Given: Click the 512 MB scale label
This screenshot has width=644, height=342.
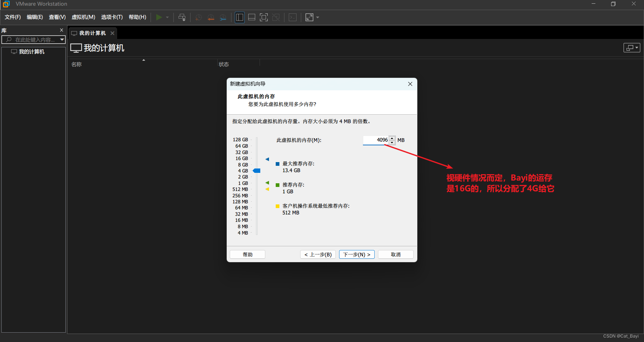Looking at the screenshot, I should click(x=240, y=189).
